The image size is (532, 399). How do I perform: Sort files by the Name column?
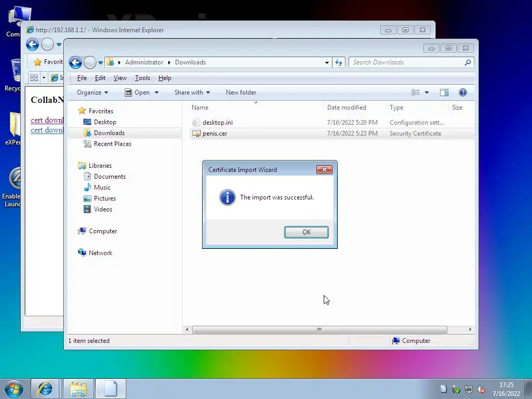pyautogui.click(x=256, y=108)
